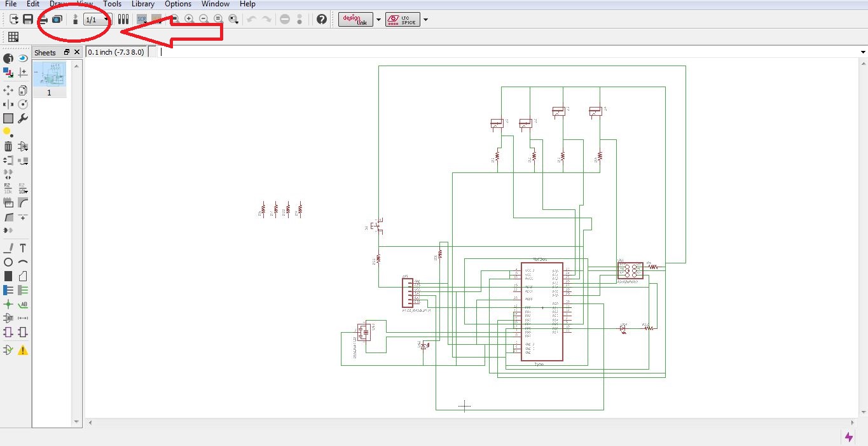Select the Split tool
The height and width of the screenshot is (446, 868).
click(8, 216)
